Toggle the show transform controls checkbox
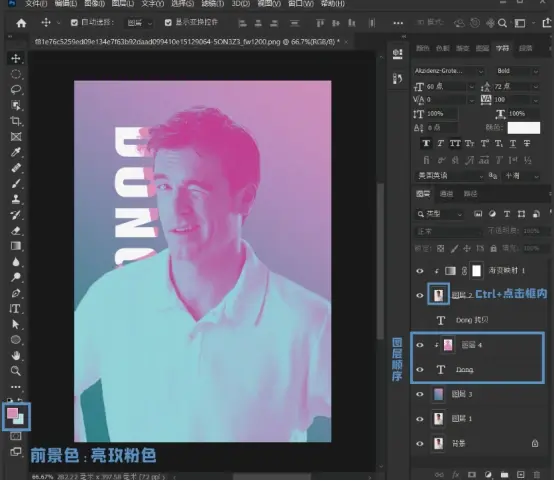554x481 pixels. tap(168, 23)
